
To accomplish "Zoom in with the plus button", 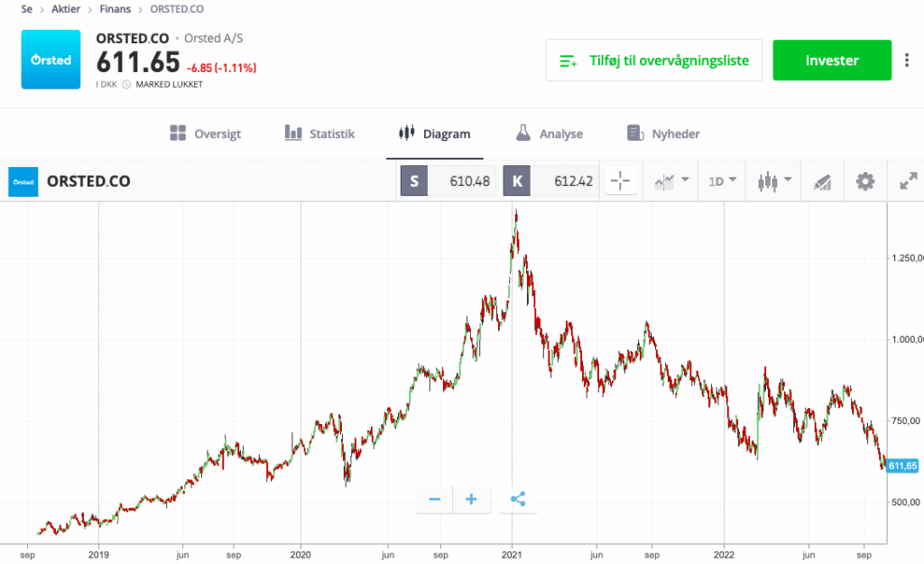I will pos(471,499).
